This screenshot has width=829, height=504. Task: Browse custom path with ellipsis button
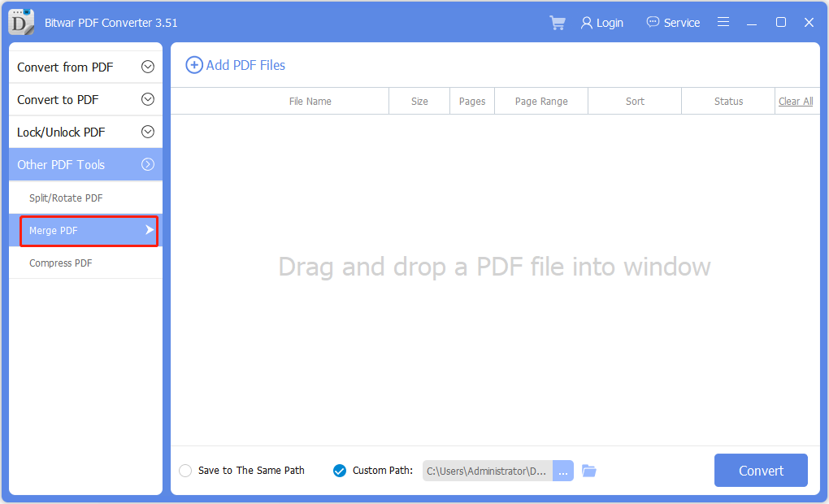click(563, 471)
